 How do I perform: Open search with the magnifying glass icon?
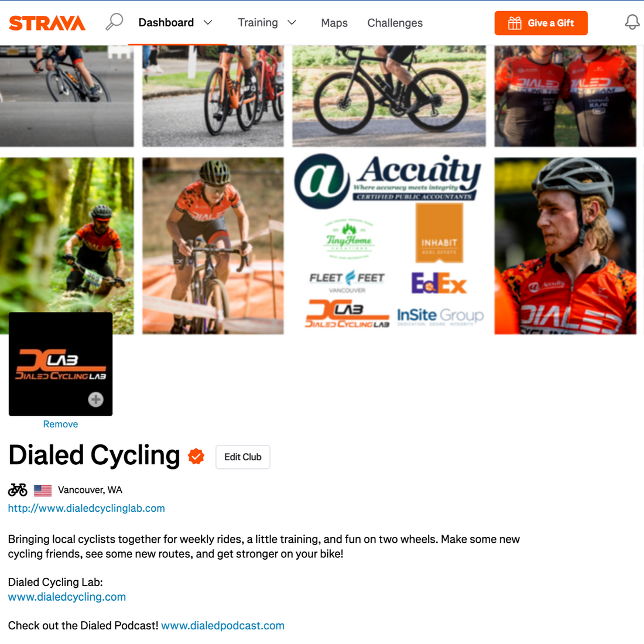(x=114, y=22)
